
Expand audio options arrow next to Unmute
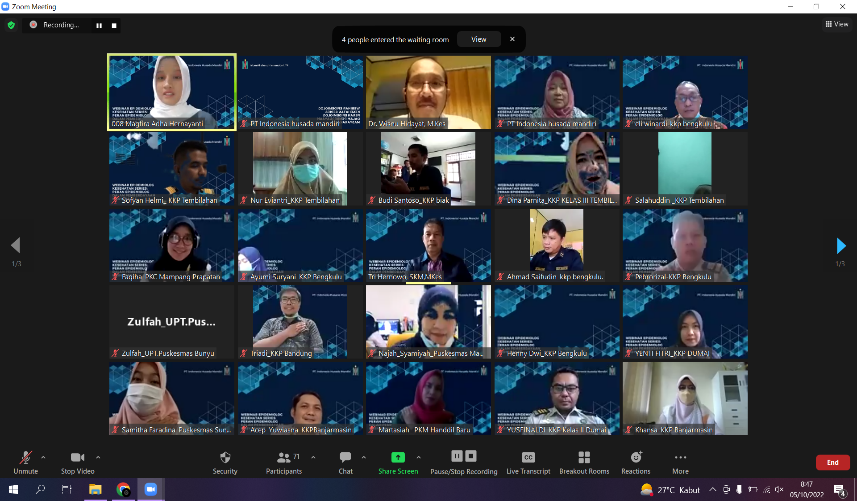tap(43, 457)
